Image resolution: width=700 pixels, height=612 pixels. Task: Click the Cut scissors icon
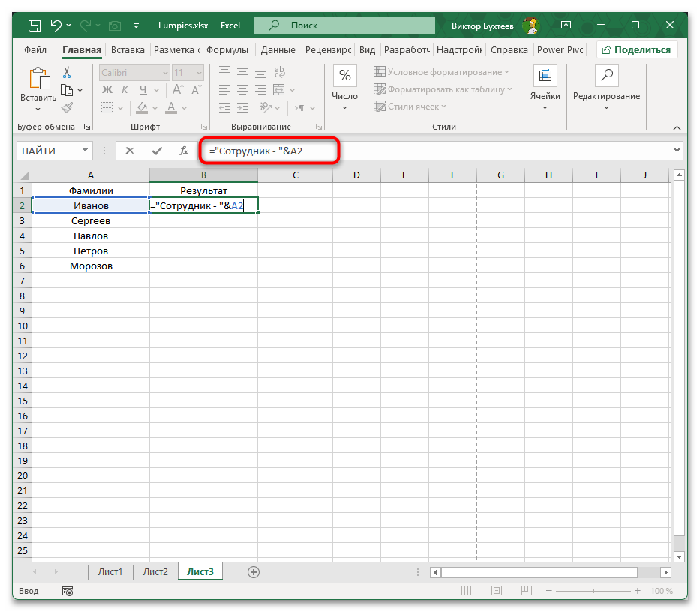point(67,73)
